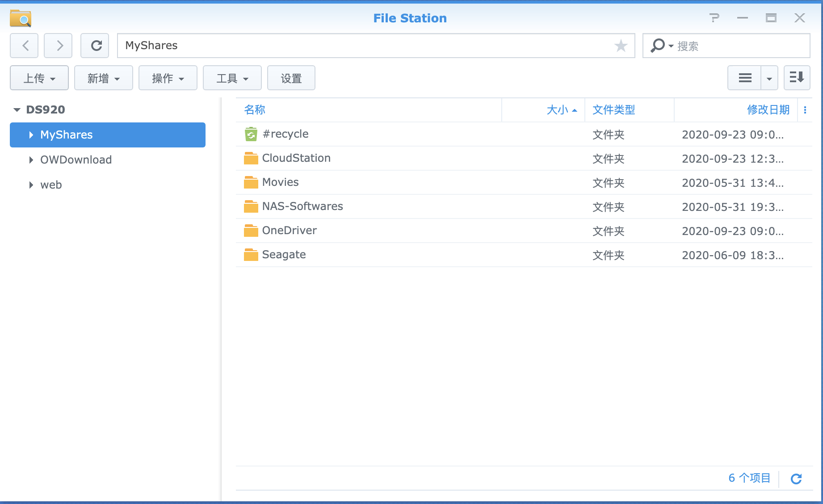
Task: Maximize the File Station window
Action: click(x=771, y=18)
